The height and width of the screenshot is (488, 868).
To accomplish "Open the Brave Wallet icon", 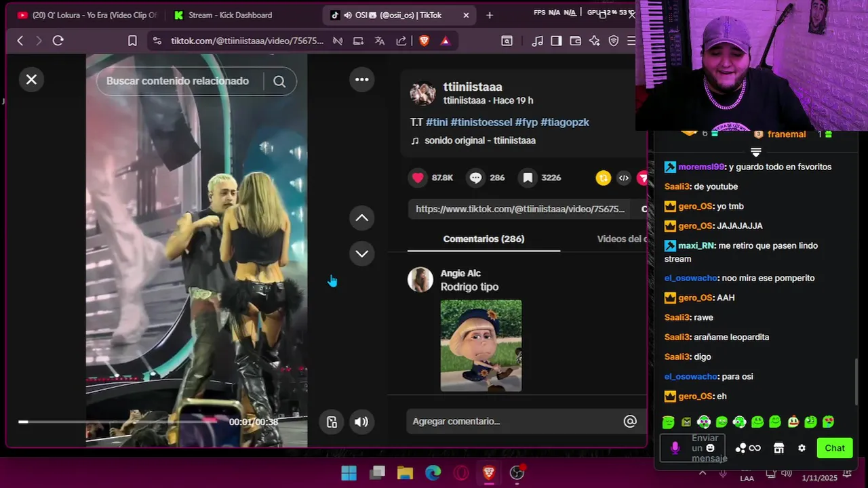I will click(x=575, y=41).
